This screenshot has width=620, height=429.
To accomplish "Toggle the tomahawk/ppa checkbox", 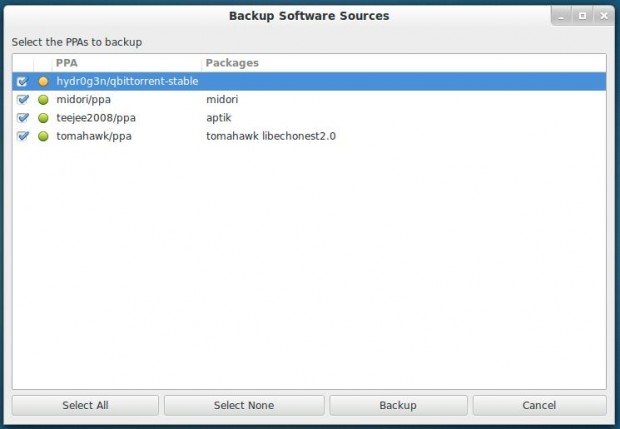I will 23,136.
